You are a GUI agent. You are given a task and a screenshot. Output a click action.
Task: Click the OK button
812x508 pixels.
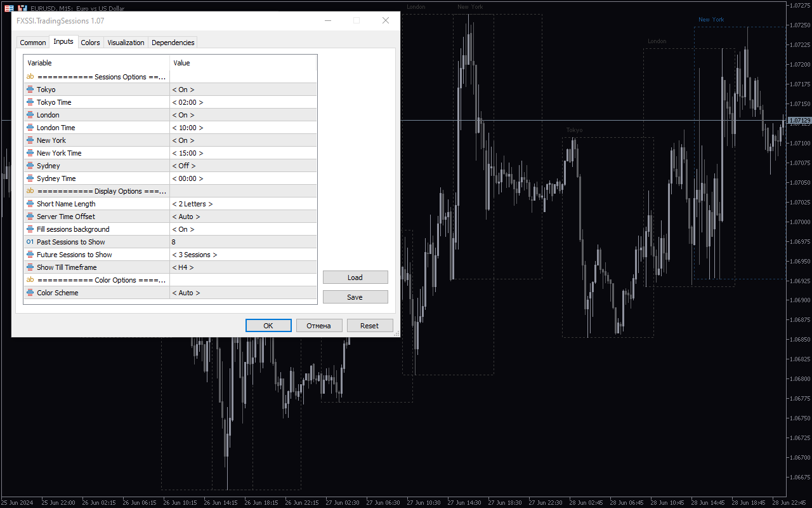pos(268,326)
